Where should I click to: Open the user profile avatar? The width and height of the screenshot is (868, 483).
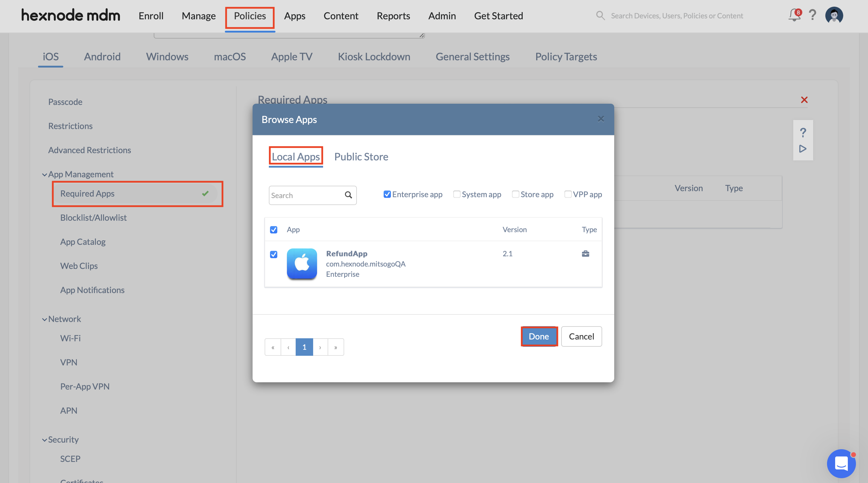(x=834, y=15)
